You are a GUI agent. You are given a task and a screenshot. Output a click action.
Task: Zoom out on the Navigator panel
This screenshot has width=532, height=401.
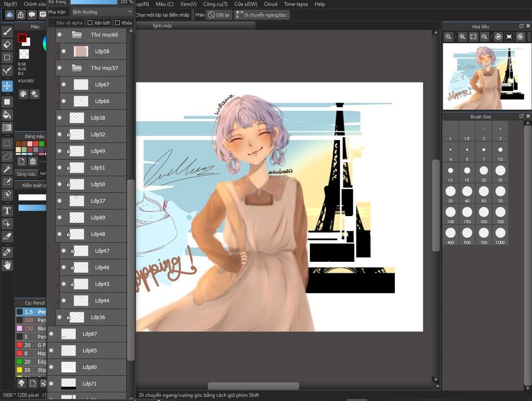click(485, 37)
